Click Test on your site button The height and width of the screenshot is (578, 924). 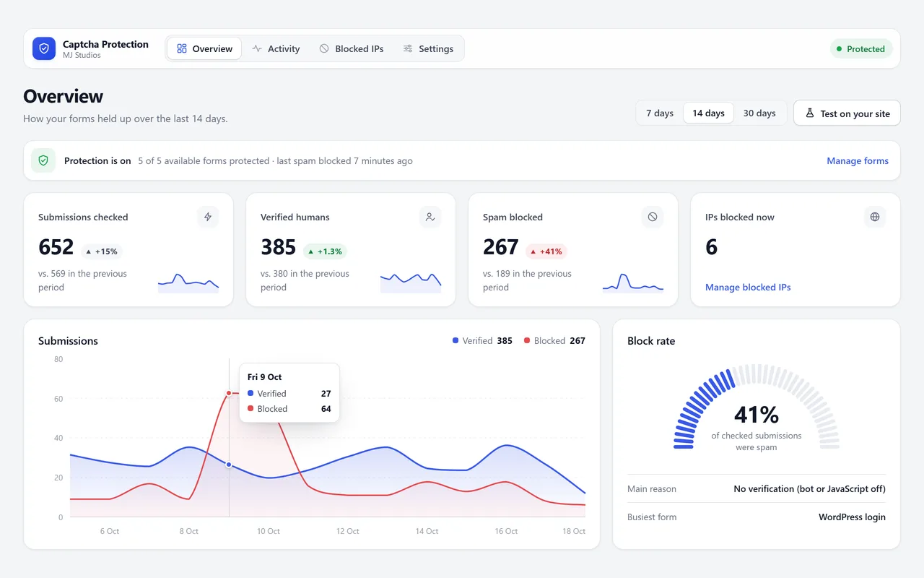847,113
